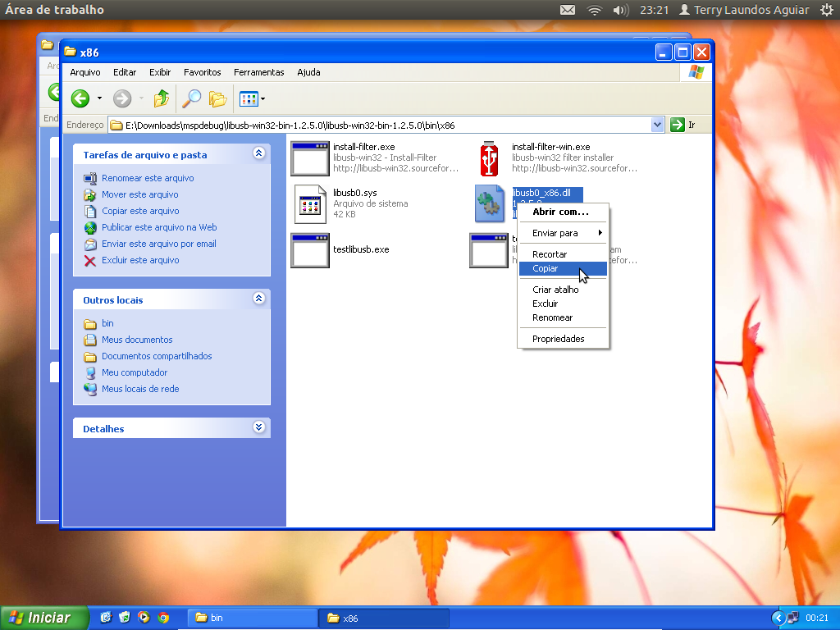The height and width of the screenshot is (630, 840).
Task: Click the red USB install-filter-win.exe icon
Action: [x=489, y=158]
